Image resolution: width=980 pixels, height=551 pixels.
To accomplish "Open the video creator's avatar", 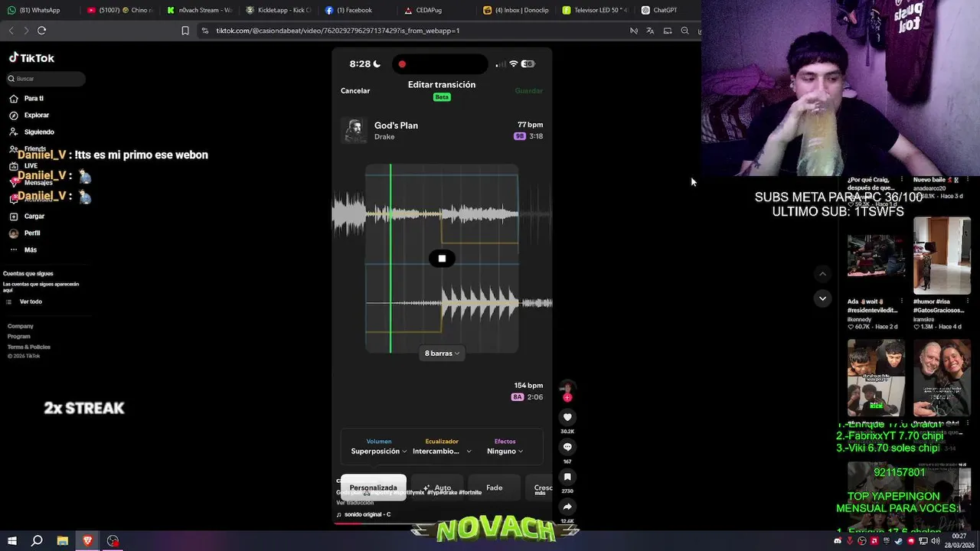I will click(567, 388).
